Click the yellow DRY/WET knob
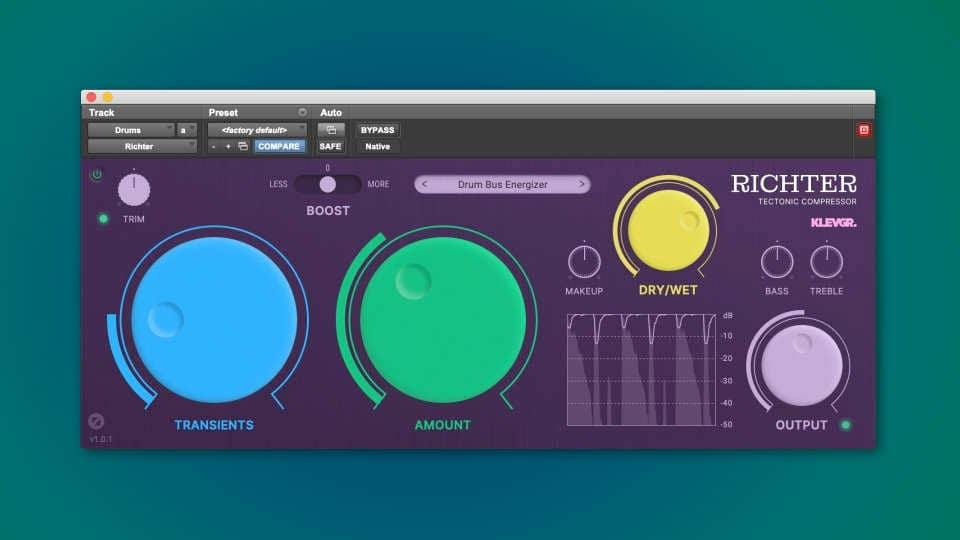The width and height of the screenshot is (960, 540). pyautogui.click(x=669, y=230)
